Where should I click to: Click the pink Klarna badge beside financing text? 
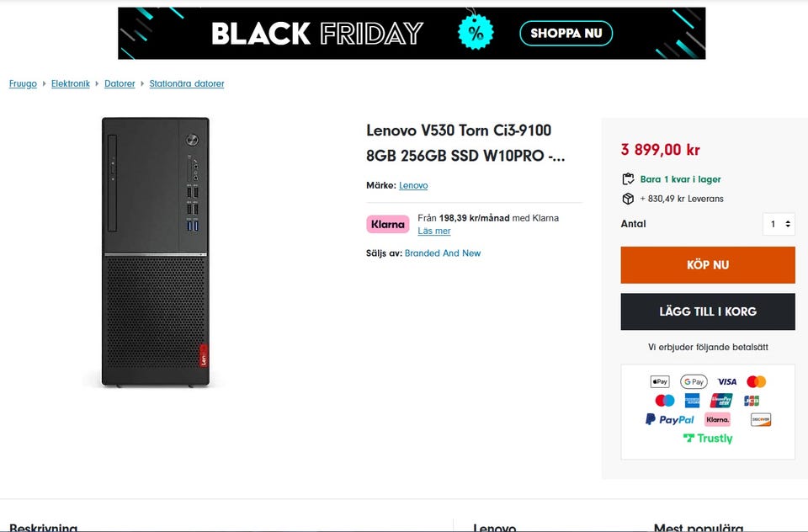point(388,225)
